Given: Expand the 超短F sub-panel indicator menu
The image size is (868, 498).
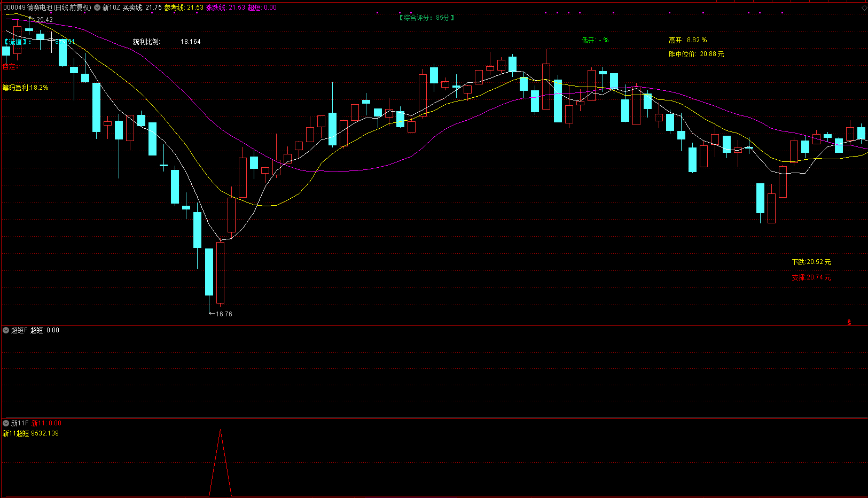Looking at the screenshot, I should pos(6,330).
